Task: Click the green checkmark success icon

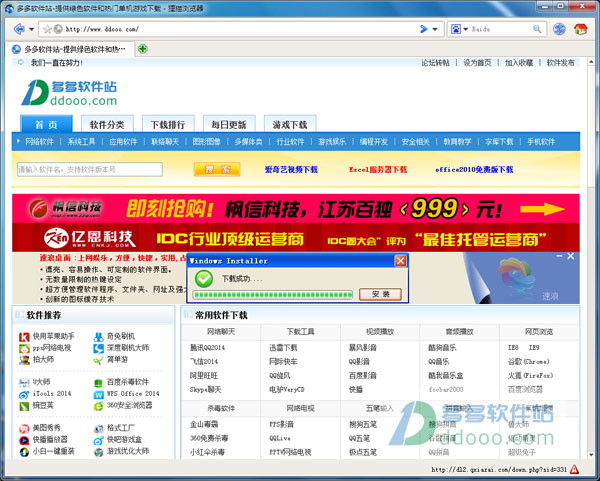Action: click(x=204, y=279)
